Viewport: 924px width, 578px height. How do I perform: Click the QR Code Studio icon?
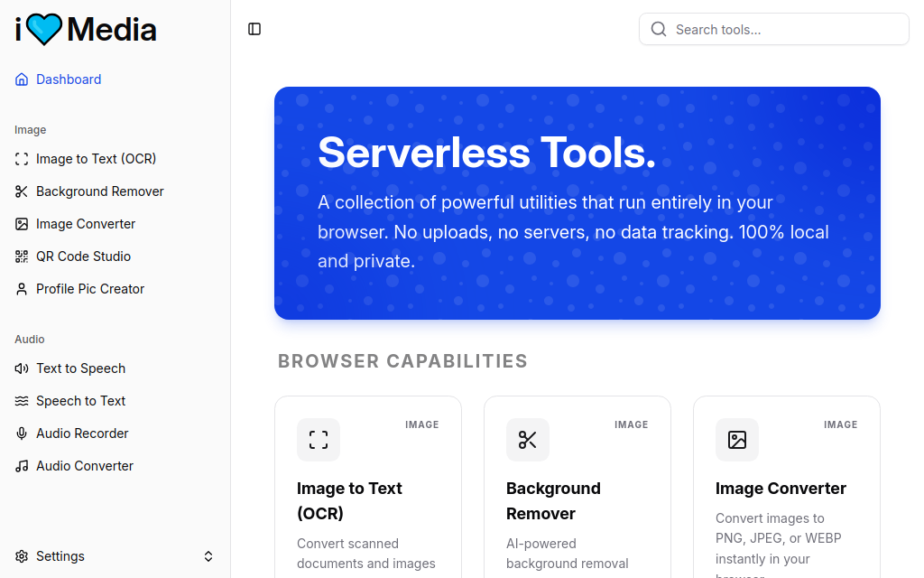(x=22, y=256)
